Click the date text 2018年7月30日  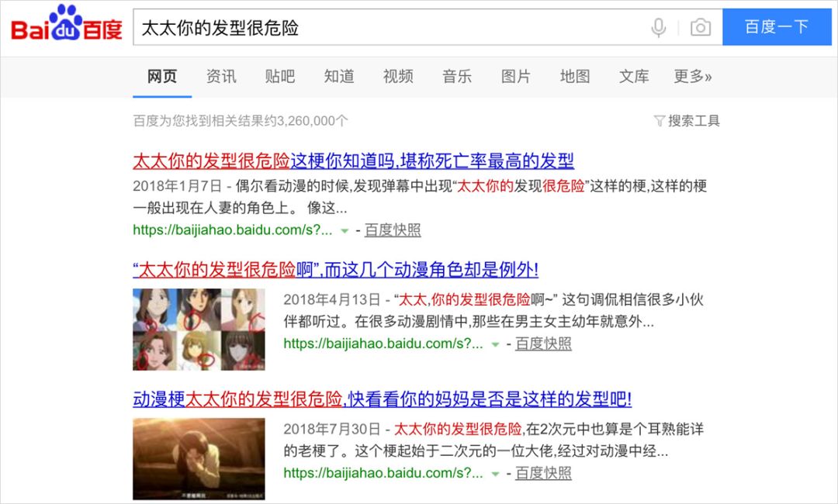(x=332, y=429)
